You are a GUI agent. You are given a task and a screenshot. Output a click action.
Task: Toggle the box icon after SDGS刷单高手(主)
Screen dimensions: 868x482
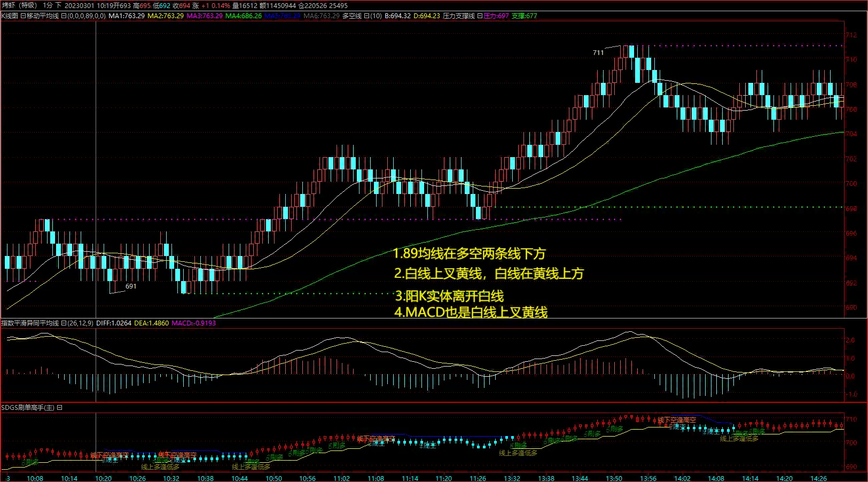(59, 408)
